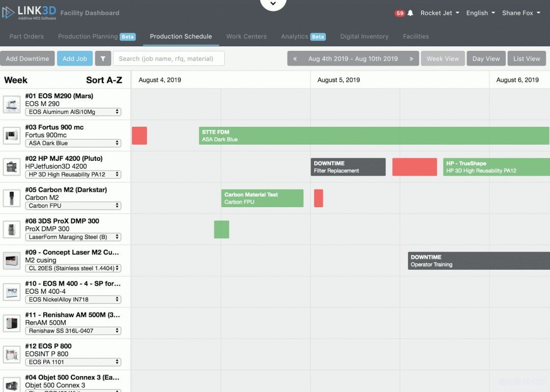Open CL 20ES Stainless steel dropdown
The height and width of the screenshot is (392, 550).
click(73, 268)
